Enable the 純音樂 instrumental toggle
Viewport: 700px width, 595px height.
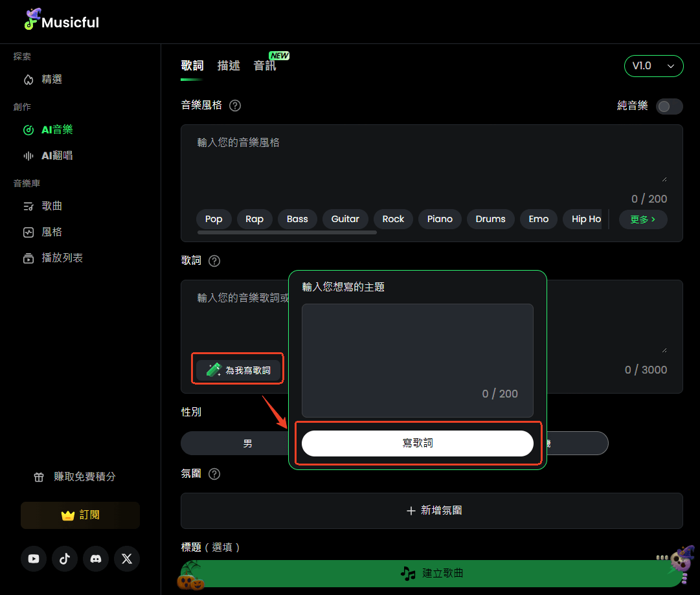pyautogui.click(x=670, y=106)
